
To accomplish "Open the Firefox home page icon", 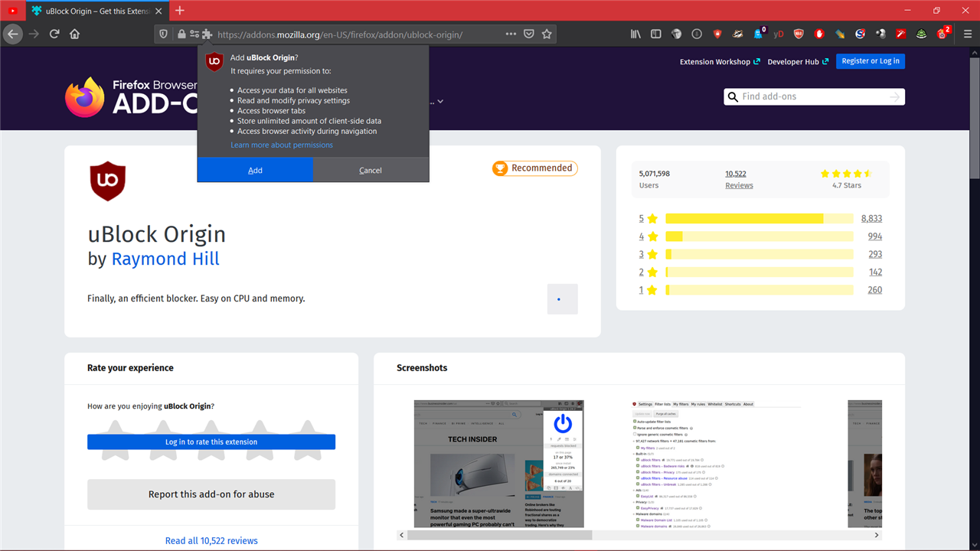I will (x=75, y=34).
